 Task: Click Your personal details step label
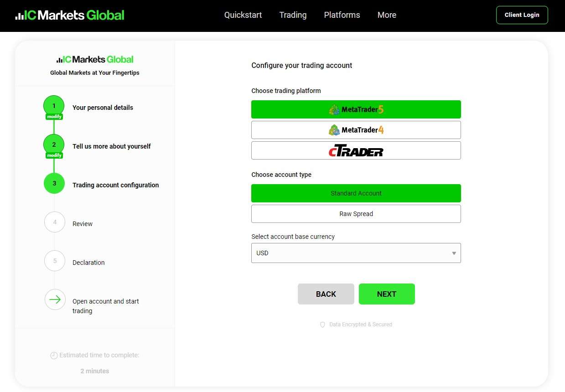103,108
